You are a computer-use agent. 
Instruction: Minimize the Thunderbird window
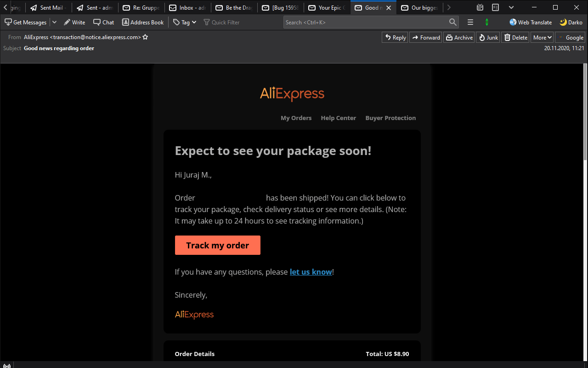(x=534, y=7)
